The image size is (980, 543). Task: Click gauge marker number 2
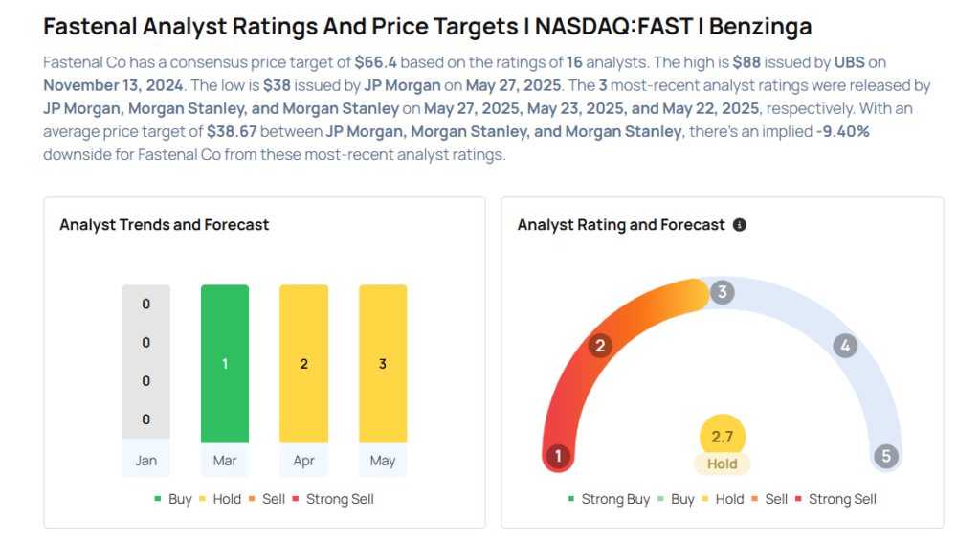pyautogui.click(x=600, y=346)
